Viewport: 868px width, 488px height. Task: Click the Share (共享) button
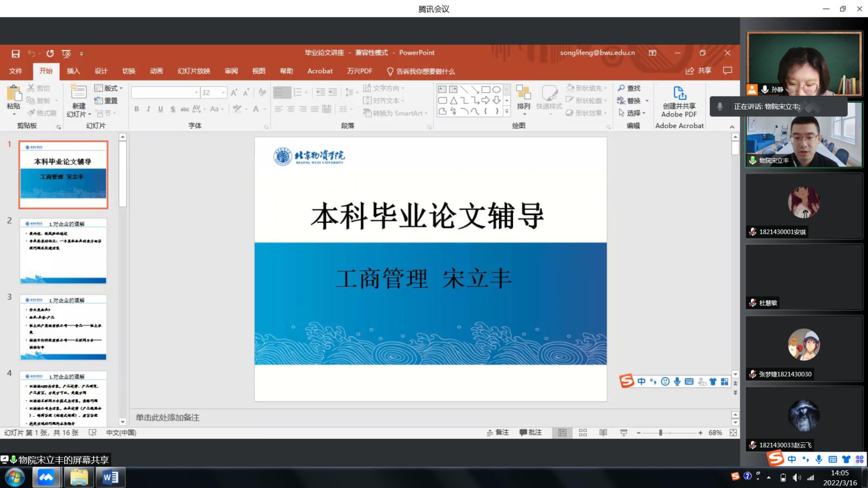click(699, 71)
